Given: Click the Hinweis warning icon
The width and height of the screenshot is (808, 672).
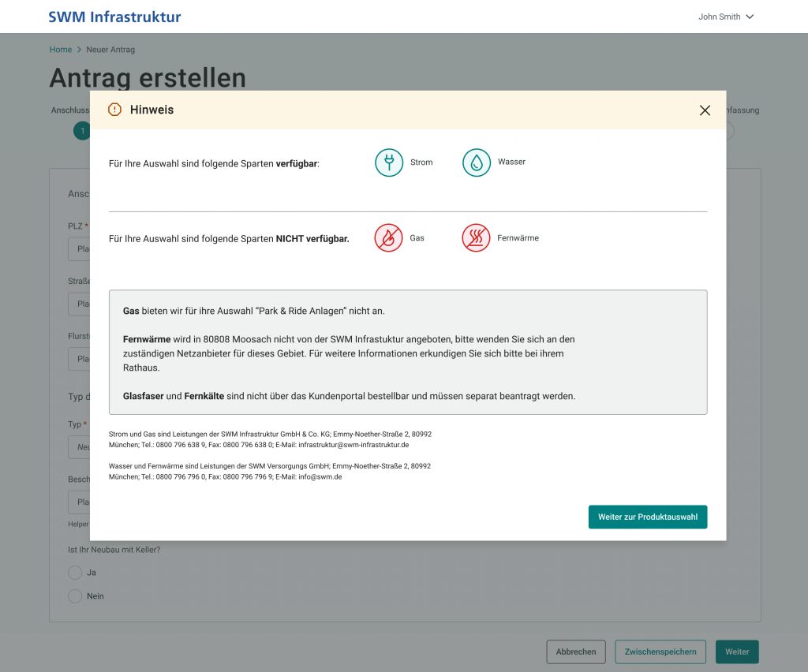Looking at the screenshot, I should click(x=114, y=109).
